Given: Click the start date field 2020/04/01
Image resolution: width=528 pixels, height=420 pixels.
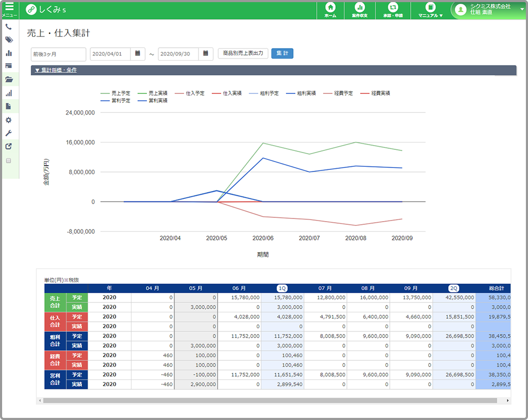Looking at the screenshot, I should 110,54.
